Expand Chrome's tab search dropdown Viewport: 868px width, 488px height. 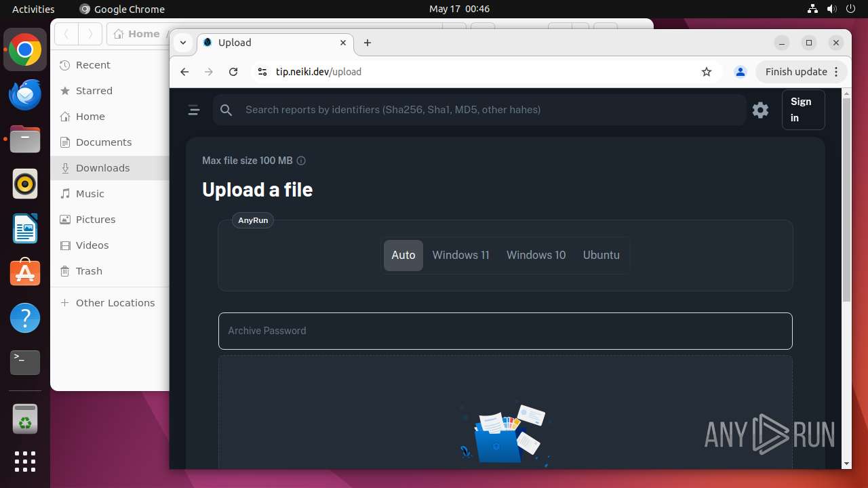pyautogui.click(x=183, y=43)
